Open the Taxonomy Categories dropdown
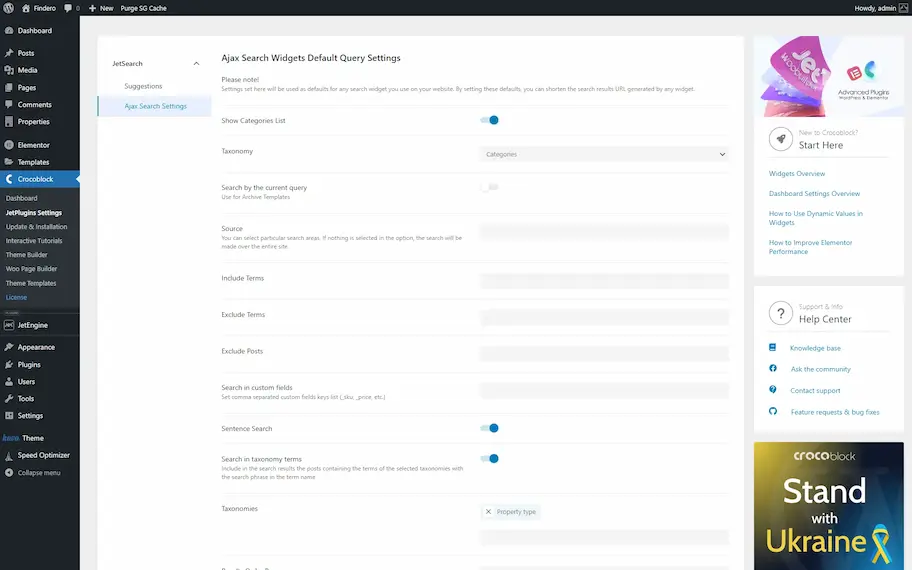This screenshot has width=912, height=570. pos(604,154)
